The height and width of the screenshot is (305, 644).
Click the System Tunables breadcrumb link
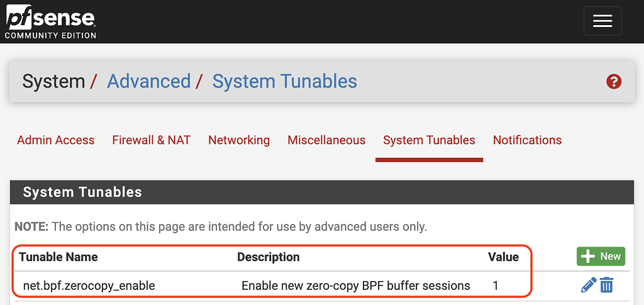(284, 81)
